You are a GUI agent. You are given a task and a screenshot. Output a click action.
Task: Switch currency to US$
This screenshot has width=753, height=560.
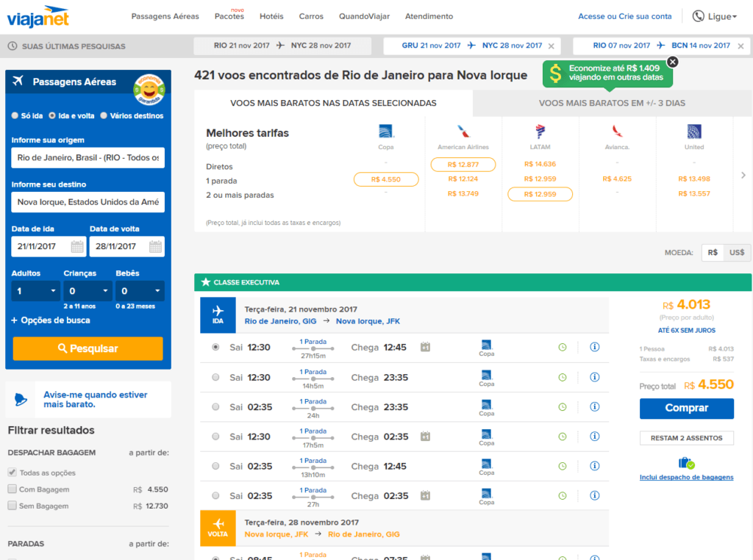737,252
